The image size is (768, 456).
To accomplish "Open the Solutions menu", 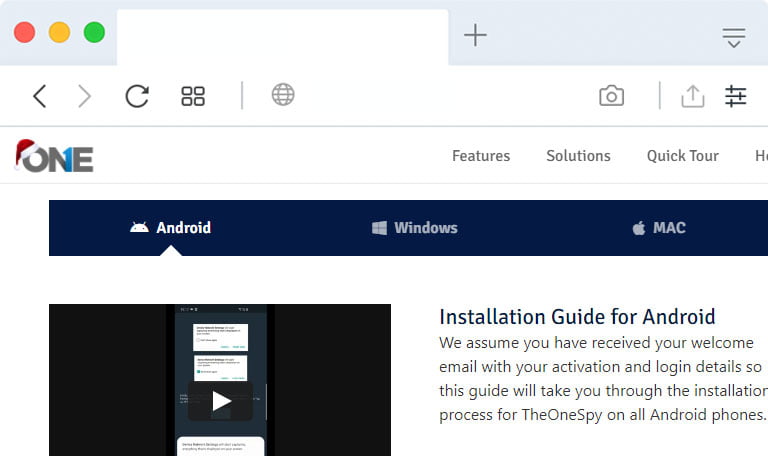I will 578,156.
